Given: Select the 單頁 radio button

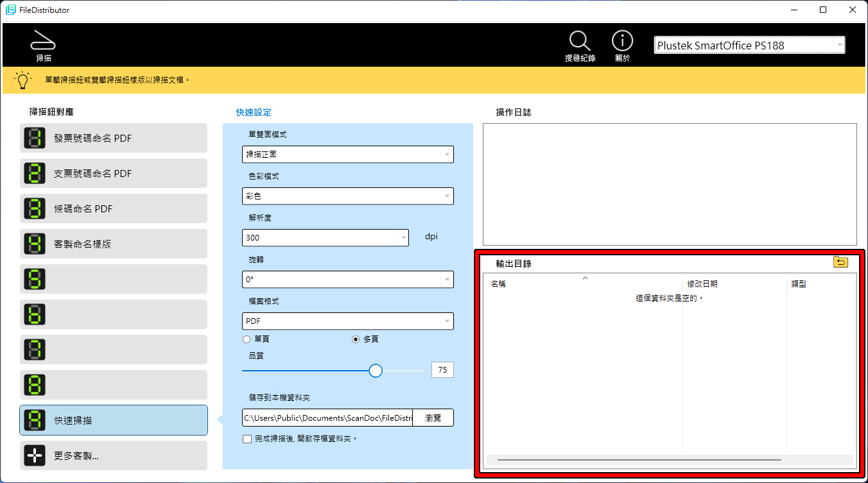Looking at the screenshot, I should pos(247,339).
